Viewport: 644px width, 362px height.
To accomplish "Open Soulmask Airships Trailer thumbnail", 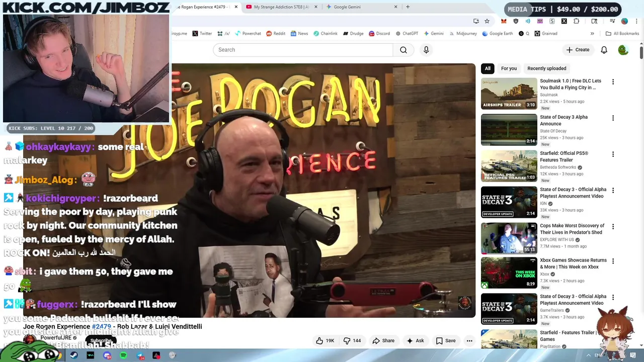I will click(x=509, y=94).
